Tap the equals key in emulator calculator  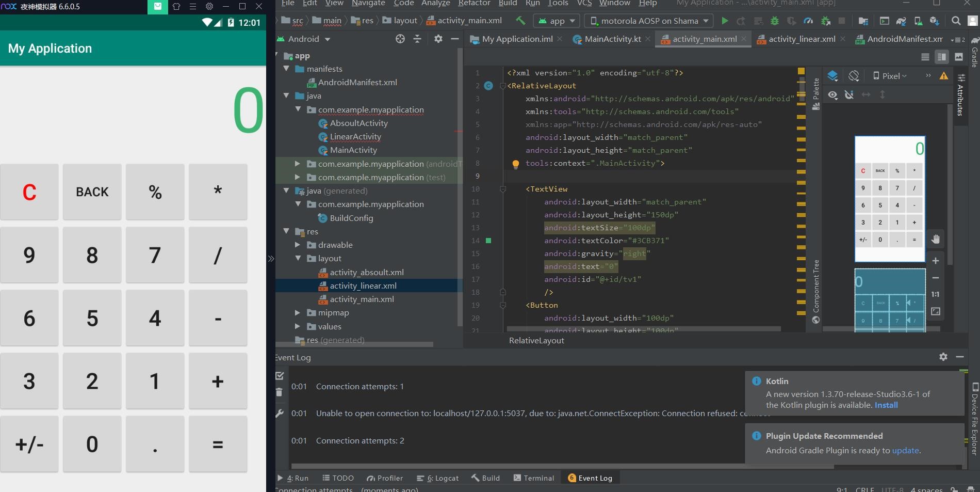218,444
